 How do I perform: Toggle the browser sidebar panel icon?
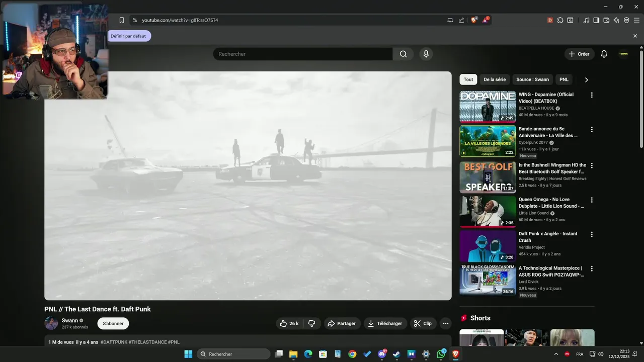coord(596,20)
